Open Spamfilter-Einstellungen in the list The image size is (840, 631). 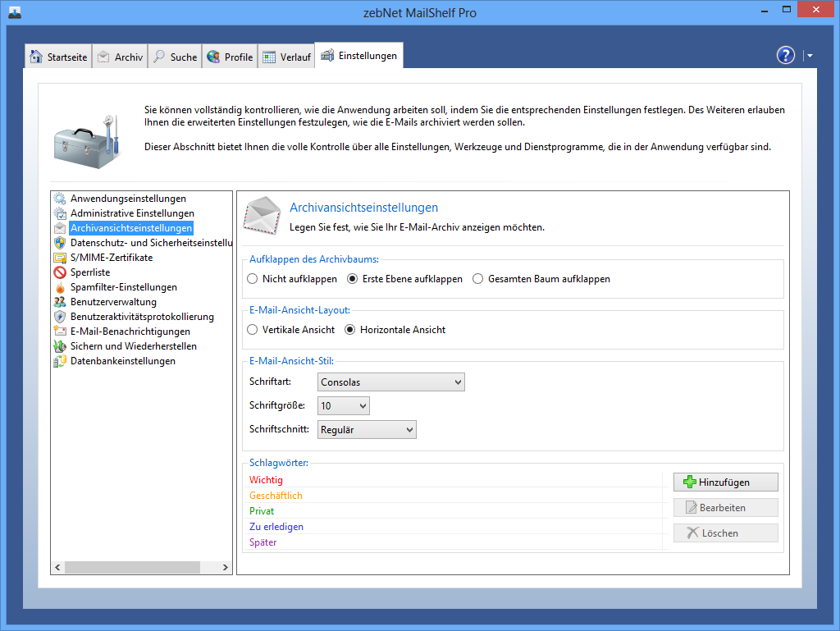coord(124,287)
